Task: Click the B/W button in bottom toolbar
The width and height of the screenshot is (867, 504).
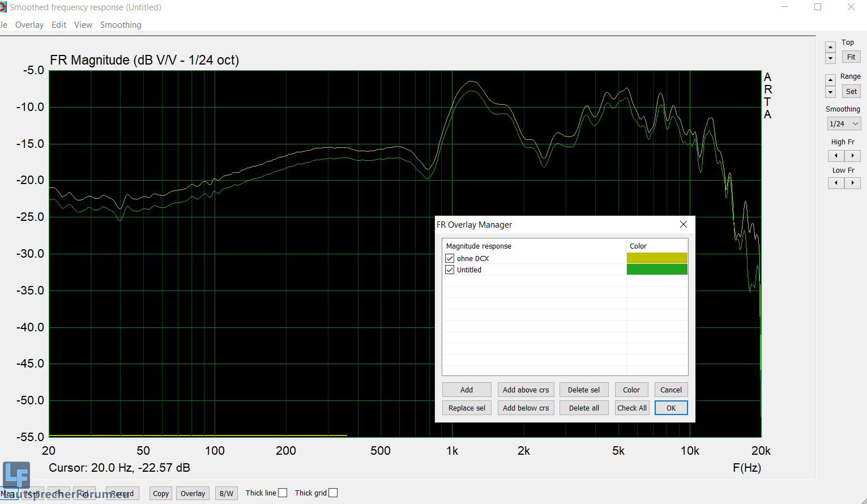Action: [x=227, y=493]
